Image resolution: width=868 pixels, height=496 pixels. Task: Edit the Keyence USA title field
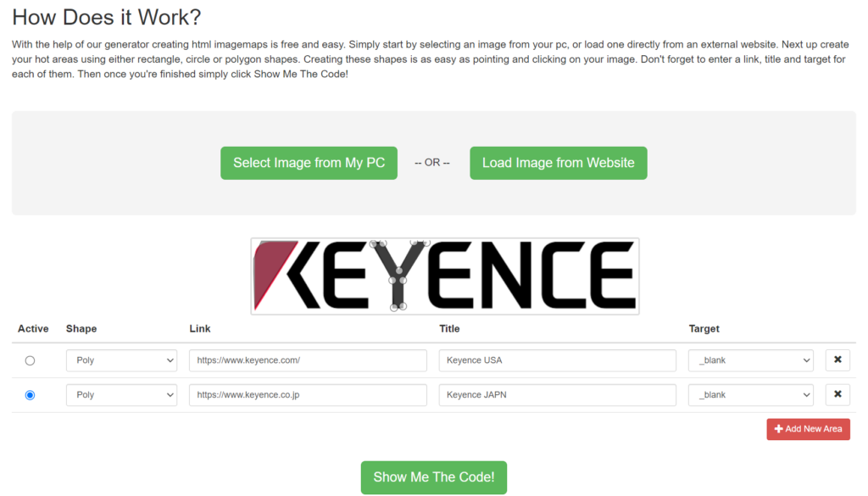557,360
